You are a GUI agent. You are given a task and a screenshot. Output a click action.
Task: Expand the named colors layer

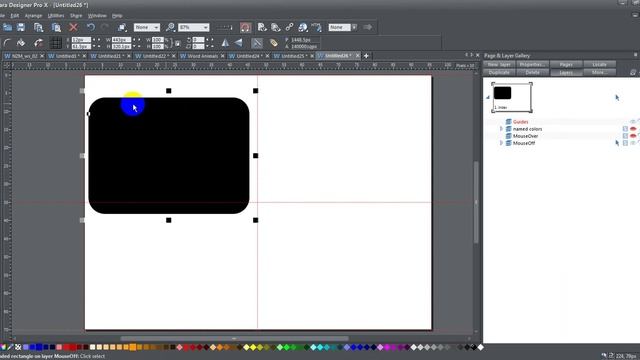501,129
